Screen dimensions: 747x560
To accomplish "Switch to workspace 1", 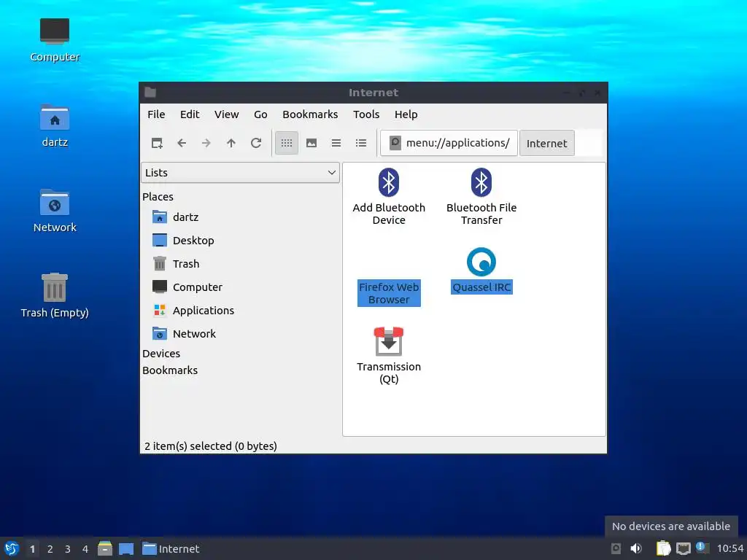I will (32, 549).
